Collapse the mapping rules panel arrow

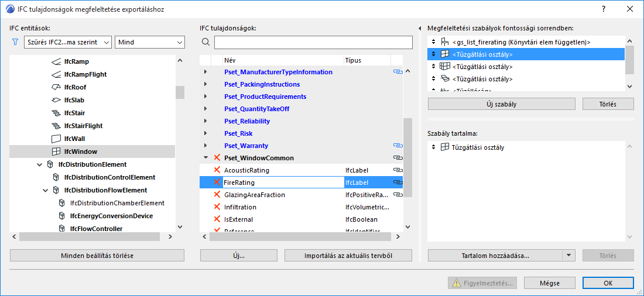pyautogui.click(x=420, y=28)
